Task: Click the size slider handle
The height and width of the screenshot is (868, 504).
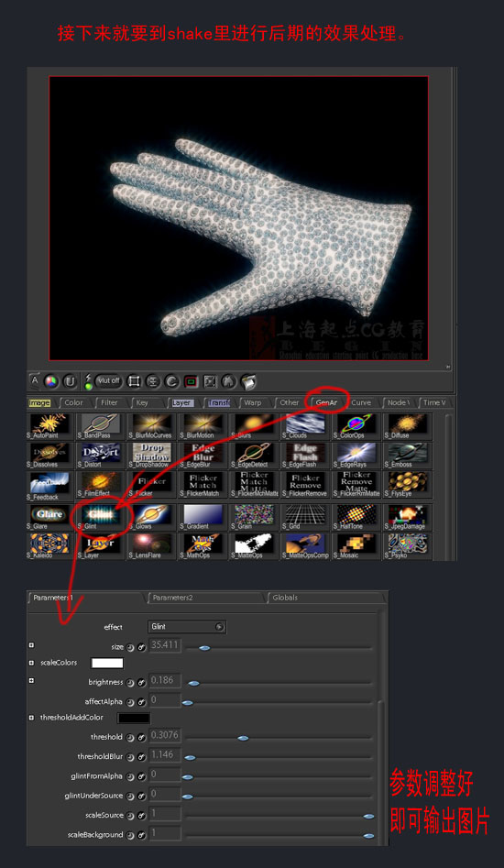Action: (204, 648)
